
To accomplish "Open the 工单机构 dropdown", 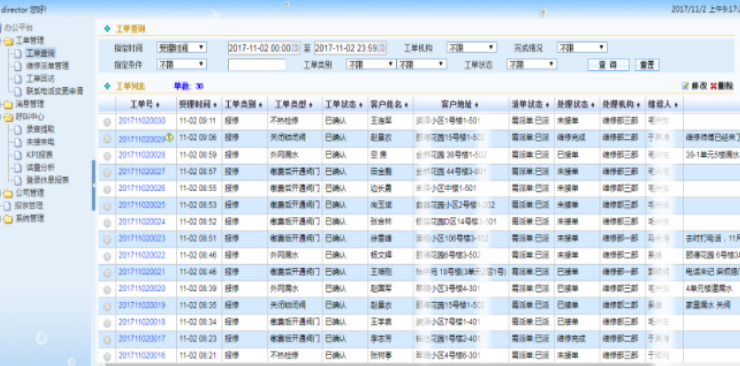I will 471,48.
